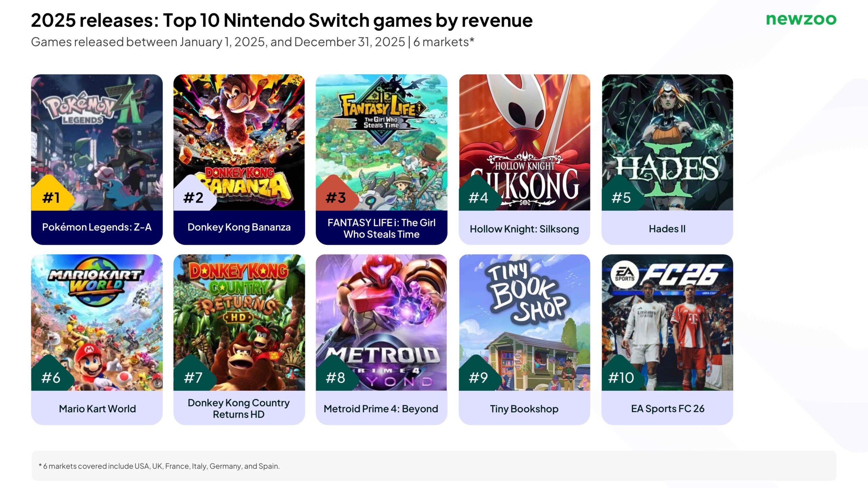This screenshot has height=488, width=868.
Task: Select the Donkey Kong Bananza cover image
Action: tap(239, 136)
